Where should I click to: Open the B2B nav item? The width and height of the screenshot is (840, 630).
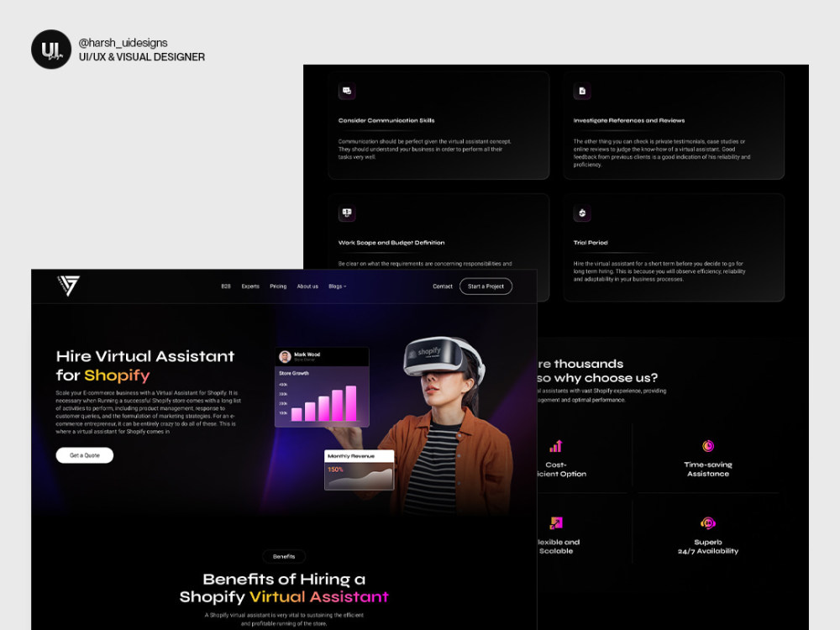click(x=225, y=286)
